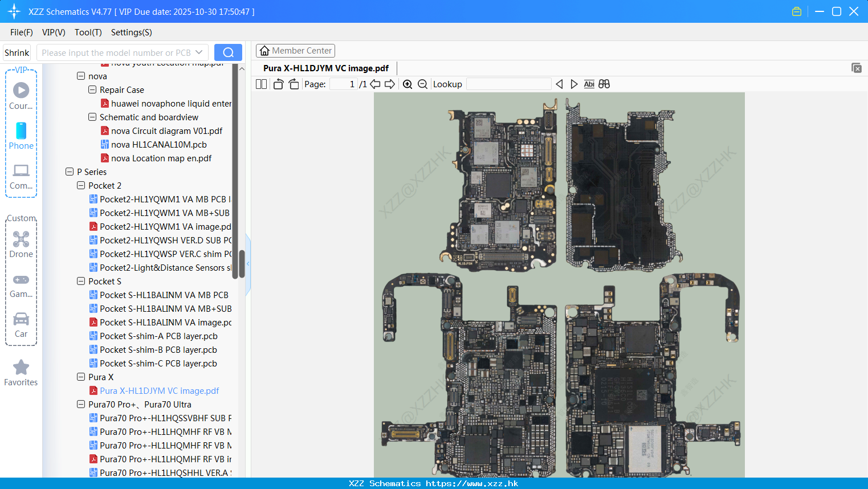Collapse the Repair Case folder

[x=92, y=89]
